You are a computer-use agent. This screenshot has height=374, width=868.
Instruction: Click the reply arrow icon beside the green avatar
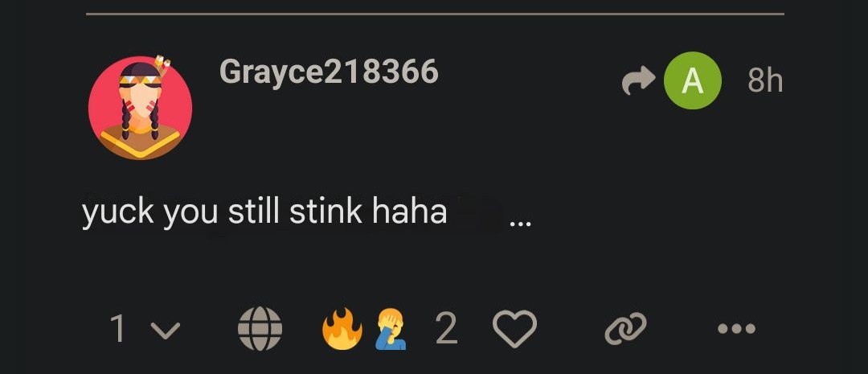click(639, 80)
